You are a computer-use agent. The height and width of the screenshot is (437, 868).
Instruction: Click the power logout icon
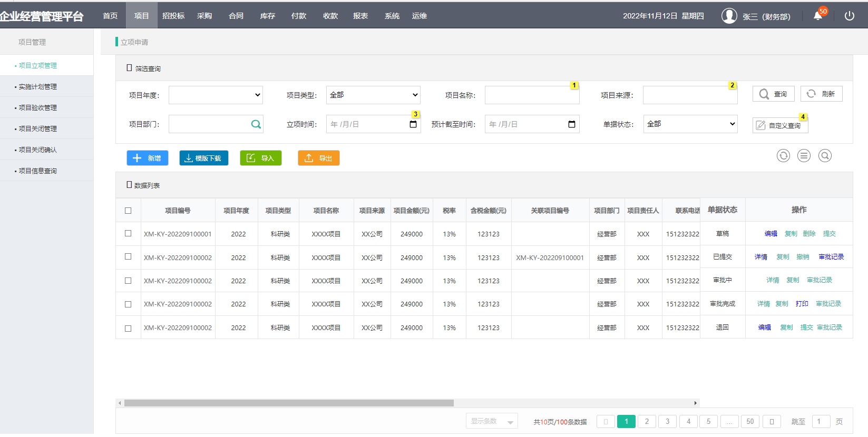tap(850, 16)
